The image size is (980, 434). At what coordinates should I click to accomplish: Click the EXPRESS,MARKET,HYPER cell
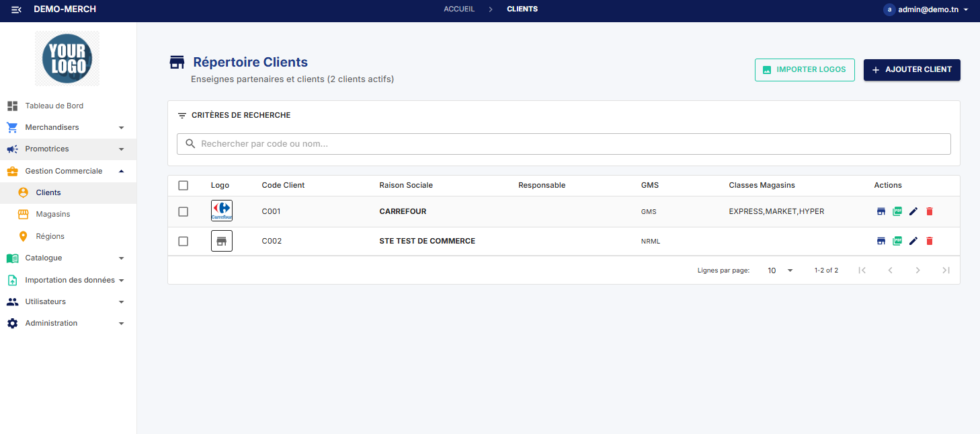(x=776, y=211)
